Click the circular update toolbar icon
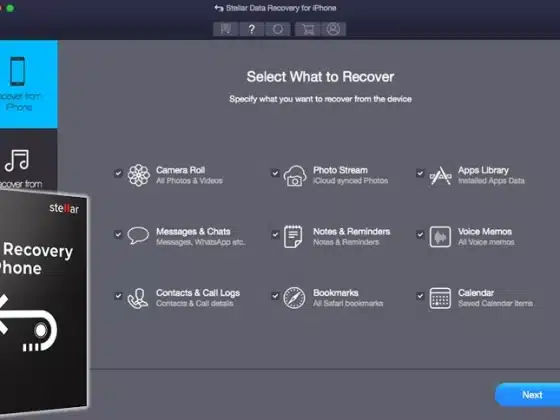The image size is (560, 420). click(x=278, y=29)
